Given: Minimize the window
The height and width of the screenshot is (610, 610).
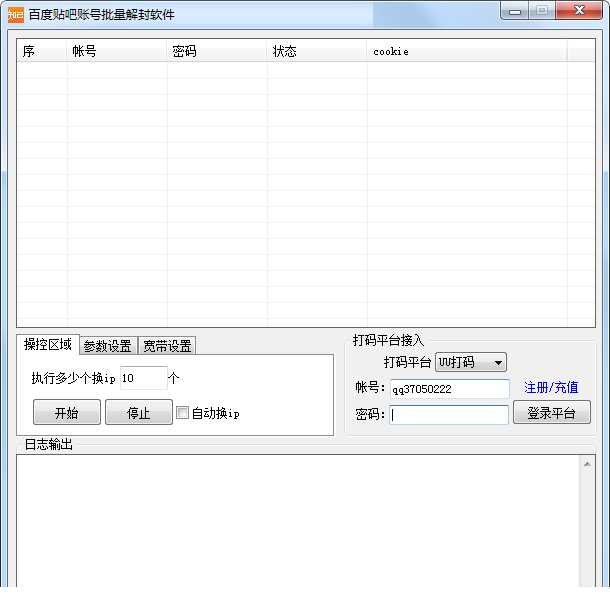Looking at the screenshot, I should pyautogui.click(x=514, y=11).
